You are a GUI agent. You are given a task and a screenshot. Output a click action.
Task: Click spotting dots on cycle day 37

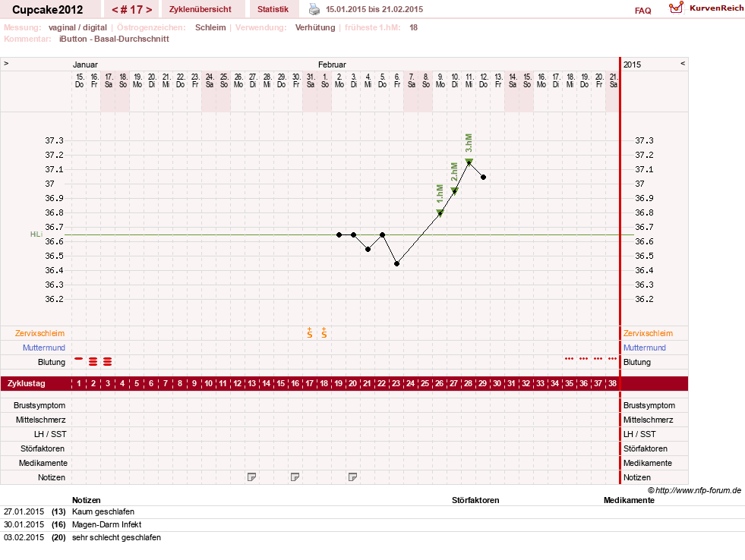point(598,359)
